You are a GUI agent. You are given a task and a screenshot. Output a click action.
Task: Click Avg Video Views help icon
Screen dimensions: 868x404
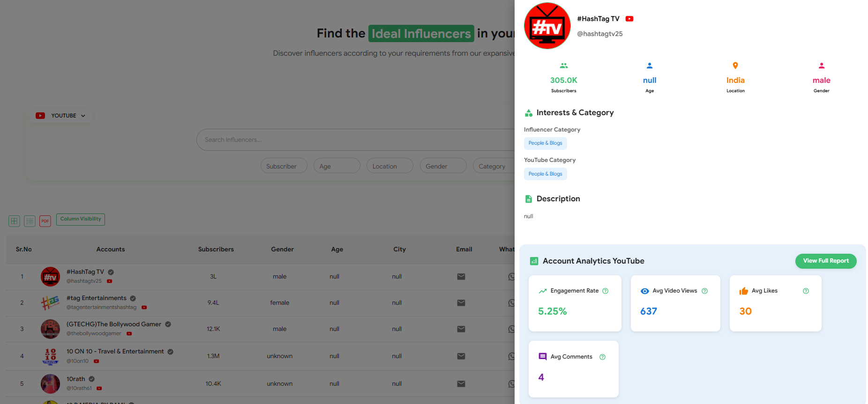pos(704,291)
